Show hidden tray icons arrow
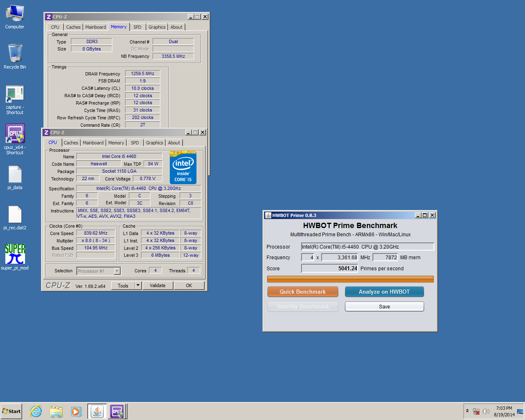The height and width of the screenshot is (420, 525). point(467,411)
